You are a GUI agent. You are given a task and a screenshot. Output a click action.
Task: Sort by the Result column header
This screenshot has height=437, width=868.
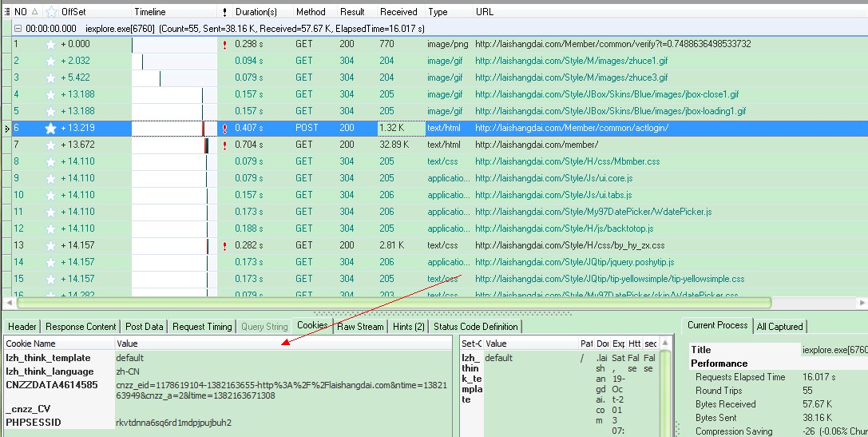point(352,12)
